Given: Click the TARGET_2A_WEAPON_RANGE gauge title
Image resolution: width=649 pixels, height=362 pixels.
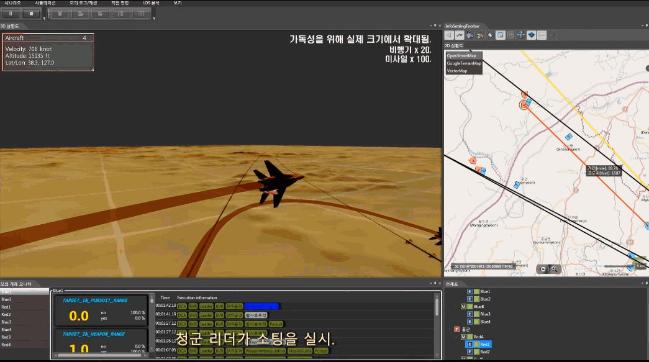Looking at the screenshot, I should click(x=94, y=333).
